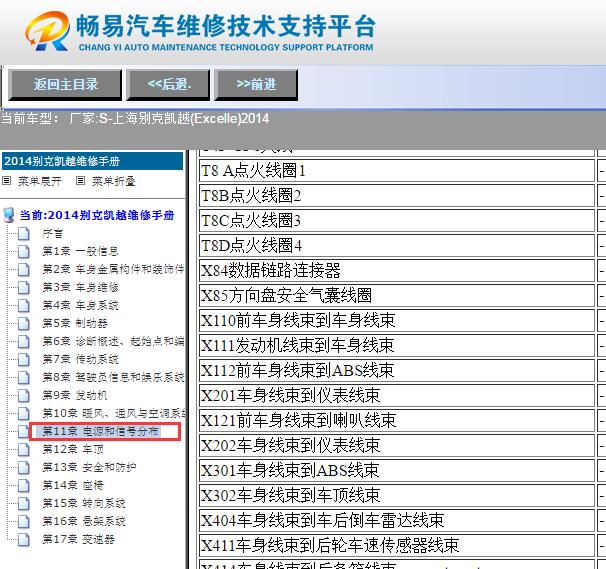
Task: Click the page icon next to 第7章 传动系统
Action: [x=24, y=359]
